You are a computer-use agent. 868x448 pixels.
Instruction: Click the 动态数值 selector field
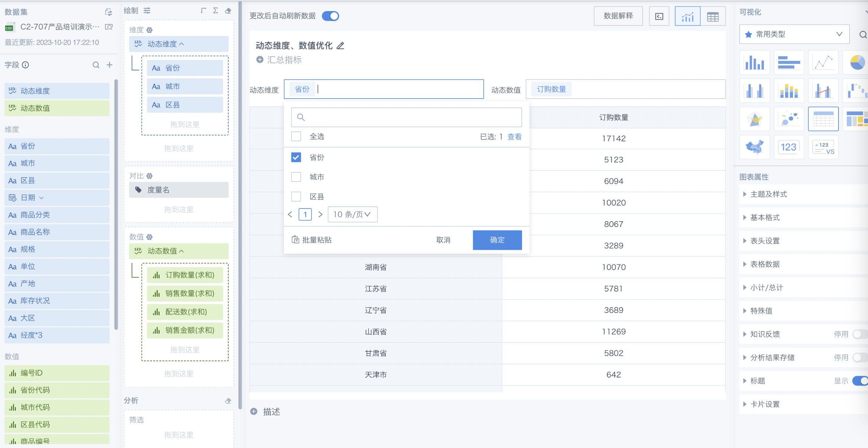tap(625, 89)
